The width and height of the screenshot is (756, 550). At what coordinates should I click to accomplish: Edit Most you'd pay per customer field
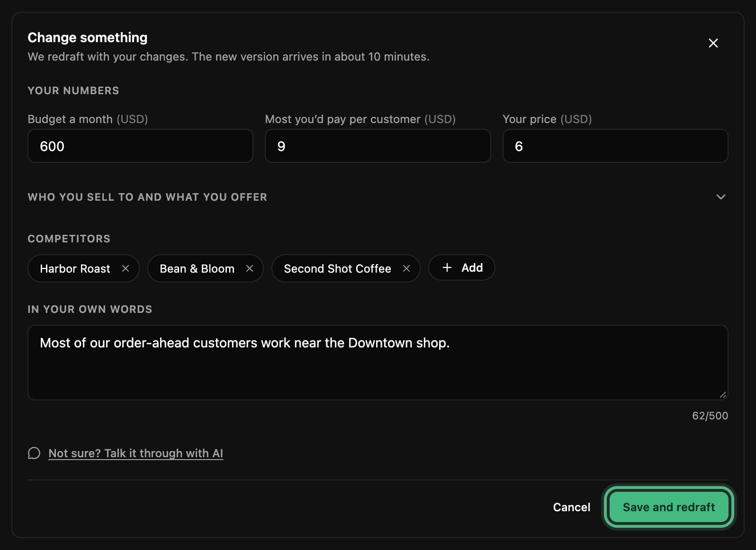[x=378, y=146]
